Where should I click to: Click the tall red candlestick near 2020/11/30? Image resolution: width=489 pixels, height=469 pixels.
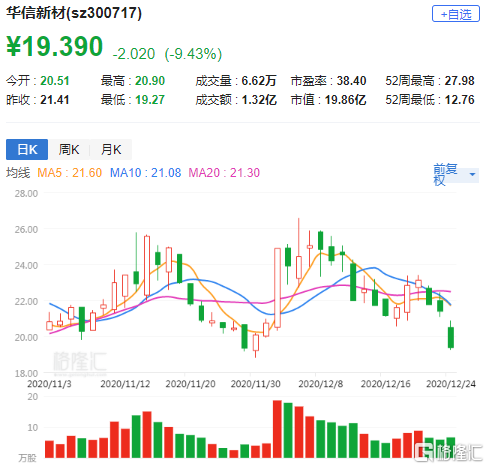click(277, 288)
